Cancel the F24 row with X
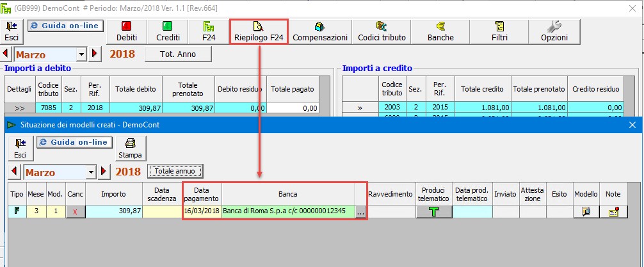 [x=75, y=212]
